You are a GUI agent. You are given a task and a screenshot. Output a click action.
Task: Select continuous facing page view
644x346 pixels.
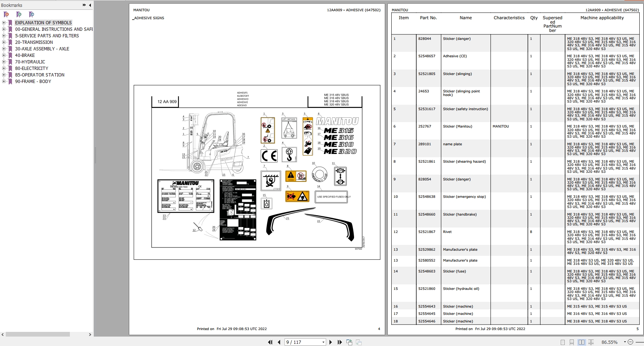coord(591,342)
